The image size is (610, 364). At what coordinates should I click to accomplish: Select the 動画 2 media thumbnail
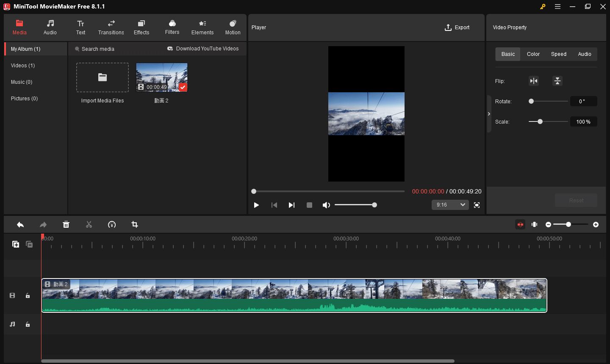tap(162, 77)
